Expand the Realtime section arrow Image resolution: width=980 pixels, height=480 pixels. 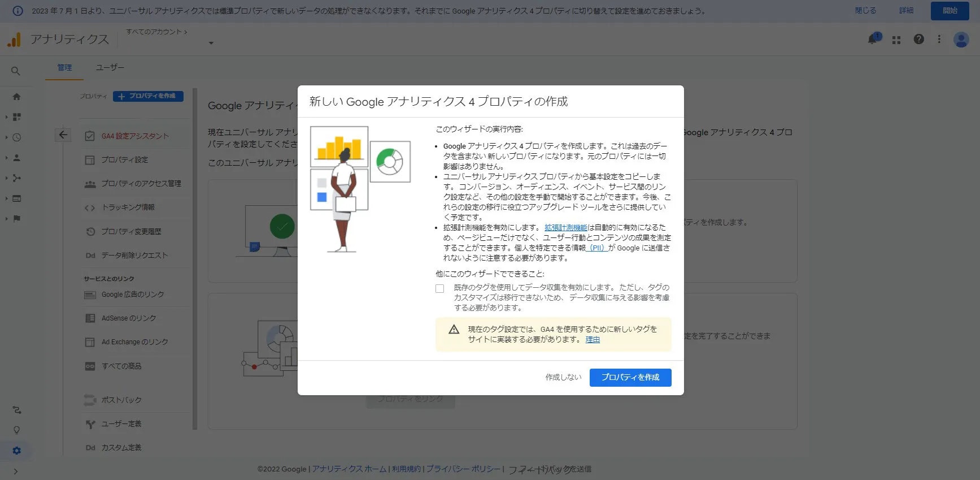click(6, 137)
